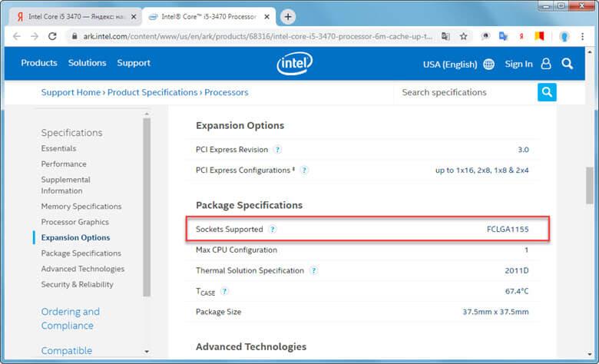Click the user account icon
Image resolution: width=599 pixels, height=364 pixels.
(x=546, y=64)
